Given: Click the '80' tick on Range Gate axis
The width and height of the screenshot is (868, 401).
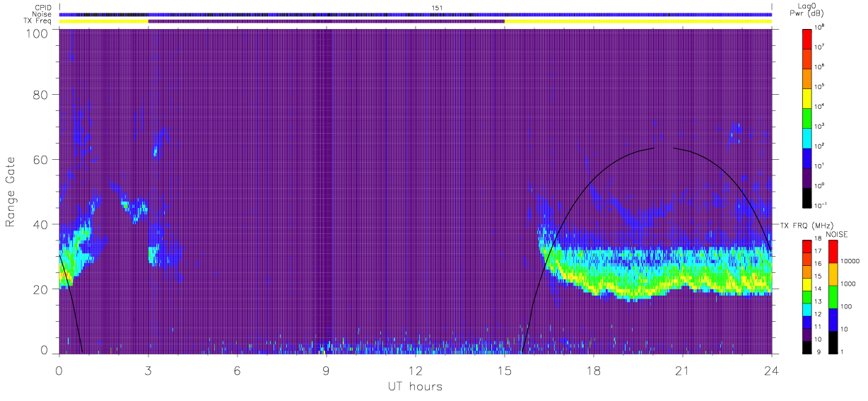Looking at the screenshot, I should click(41, 94).
